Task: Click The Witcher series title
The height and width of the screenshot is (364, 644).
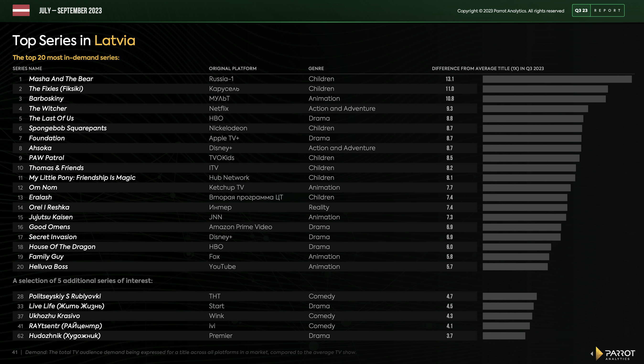Action: point(48,108)
